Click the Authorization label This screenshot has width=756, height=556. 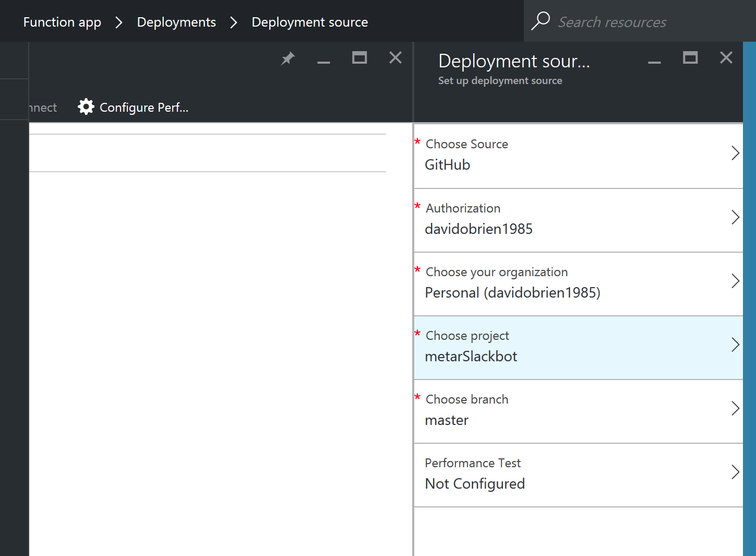point(463,208)
